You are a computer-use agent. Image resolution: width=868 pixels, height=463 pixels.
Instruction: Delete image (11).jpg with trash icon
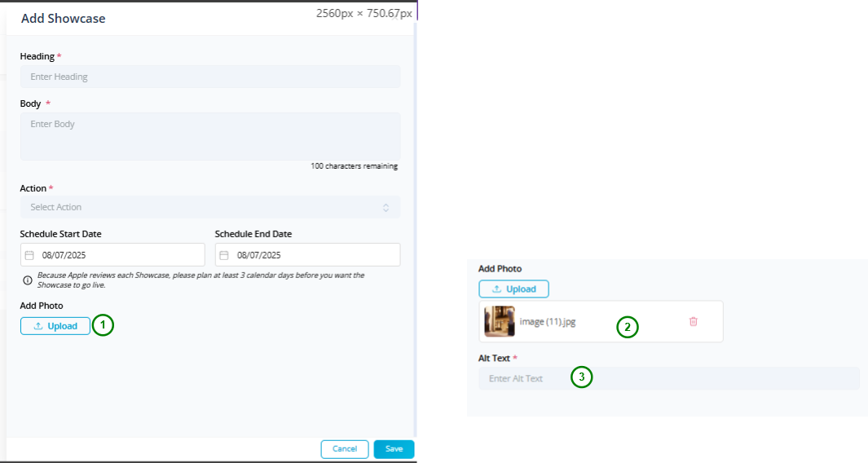693,321
